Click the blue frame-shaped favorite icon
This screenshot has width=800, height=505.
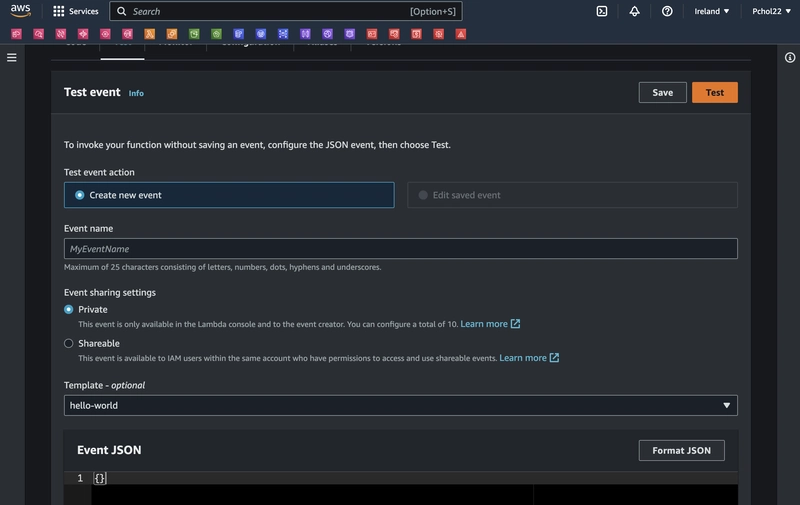click(x=283, y=34)
